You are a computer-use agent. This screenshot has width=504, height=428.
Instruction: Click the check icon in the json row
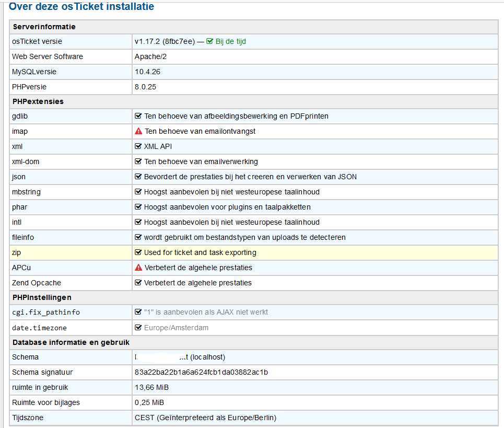pyautogui.click(x=138, y=177)
